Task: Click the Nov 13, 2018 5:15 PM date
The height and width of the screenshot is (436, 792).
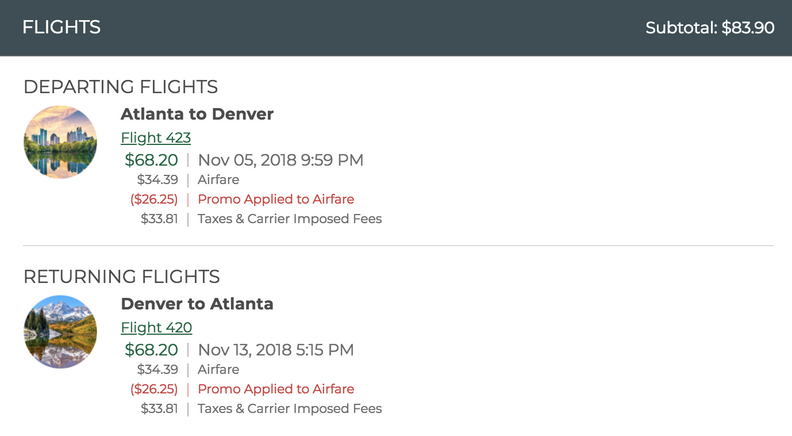Action: (276, 350)
